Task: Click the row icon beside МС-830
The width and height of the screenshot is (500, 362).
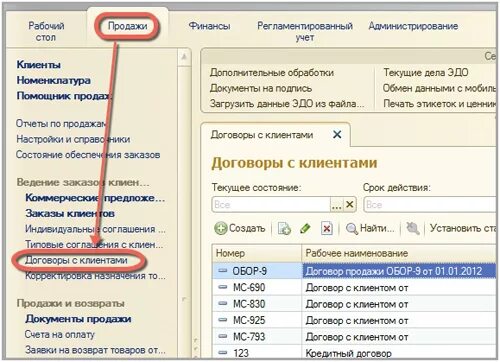Action: (x=222, y=303)
